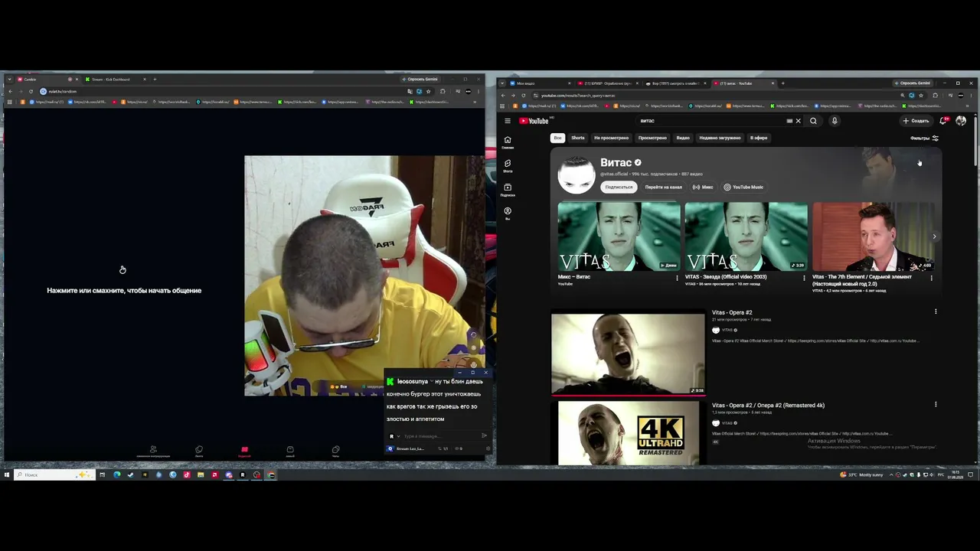Submit YouTube search with magnifier button
Screen dimensions: 980x551
click(813, 121)
